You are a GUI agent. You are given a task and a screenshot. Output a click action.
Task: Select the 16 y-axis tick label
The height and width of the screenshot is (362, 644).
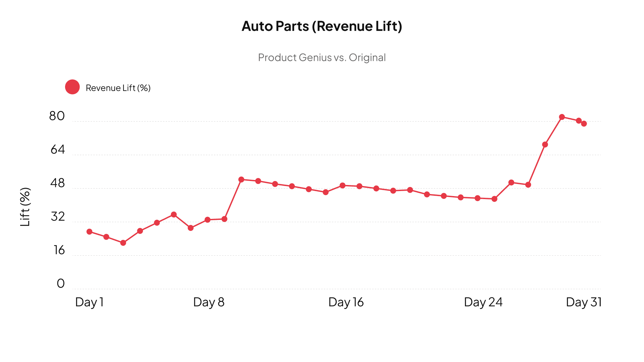tap(59, 250)
